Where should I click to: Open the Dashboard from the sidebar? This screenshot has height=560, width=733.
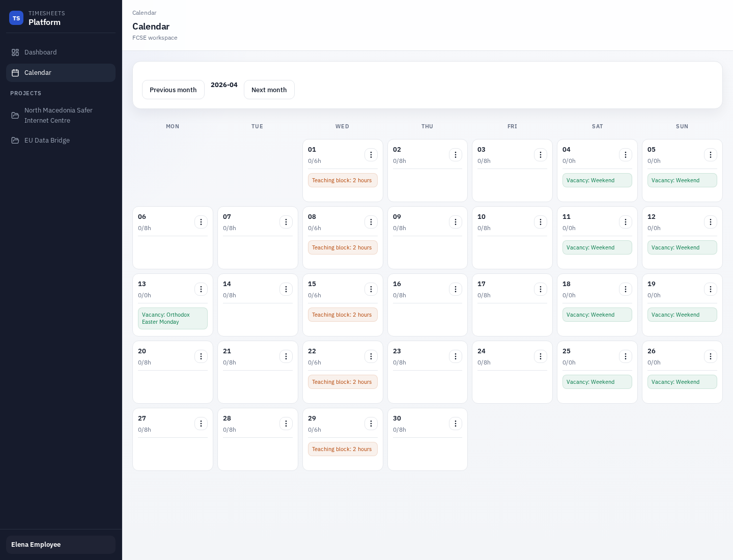(41, 52)
